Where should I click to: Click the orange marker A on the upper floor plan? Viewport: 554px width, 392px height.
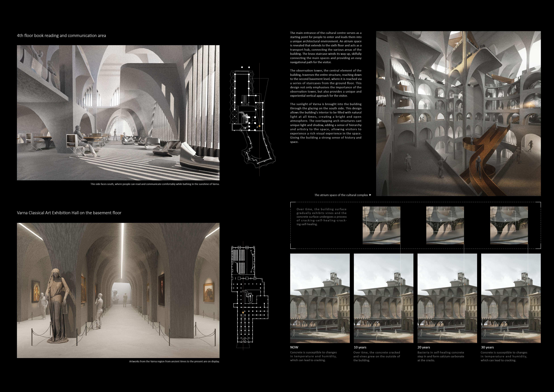point(259,126)
